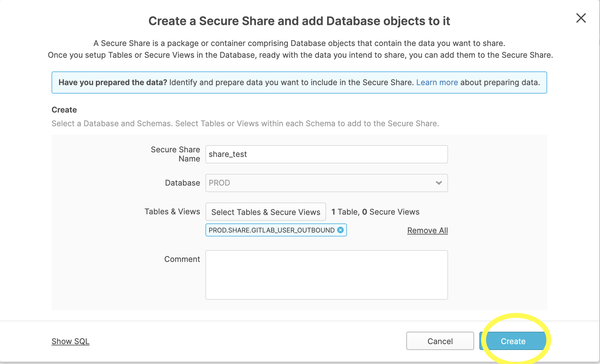Click the Tables & Views label
This screenshot has width=600, height=364.
172,212
